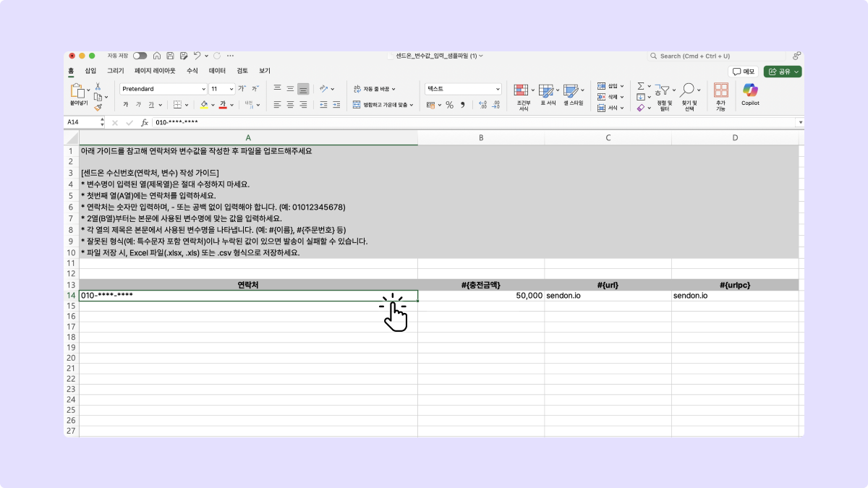
Task: Toggle 자동 줄 바꿈 wrap text
Action: (x=377, y=89)
